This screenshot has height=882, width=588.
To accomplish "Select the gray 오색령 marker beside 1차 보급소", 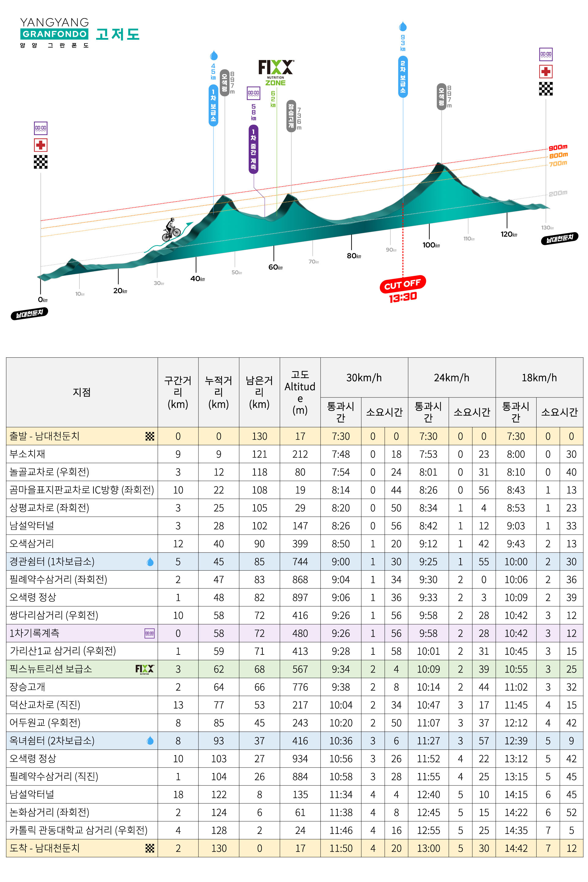I will click(x=224, y=83).
